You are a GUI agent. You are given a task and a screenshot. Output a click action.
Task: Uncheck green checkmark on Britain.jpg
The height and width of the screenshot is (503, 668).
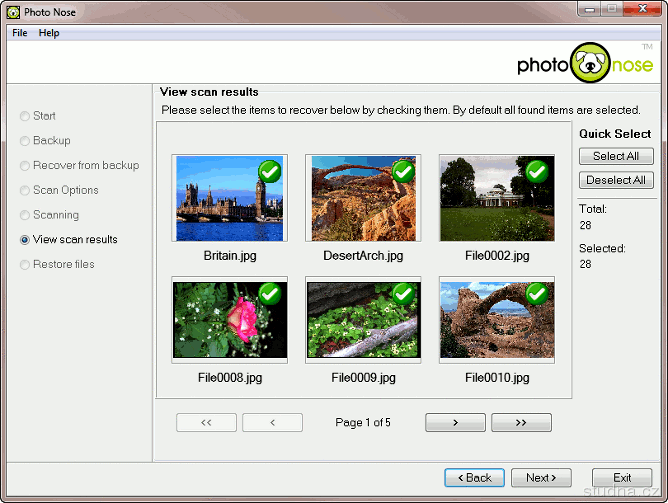tap(270, 172)
